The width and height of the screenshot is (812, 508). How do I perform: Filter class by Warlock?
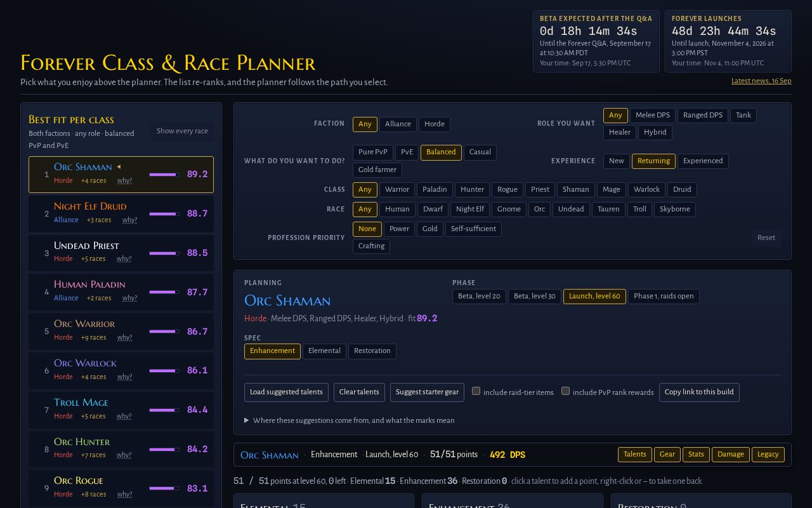coord(646,190)
